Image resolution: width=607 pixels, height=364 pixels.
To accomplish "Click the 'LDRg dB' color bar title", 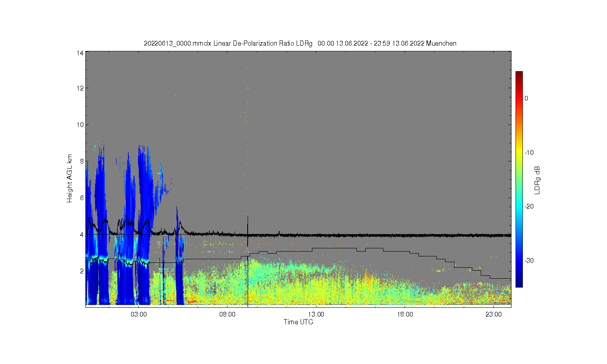I will 537,180.
